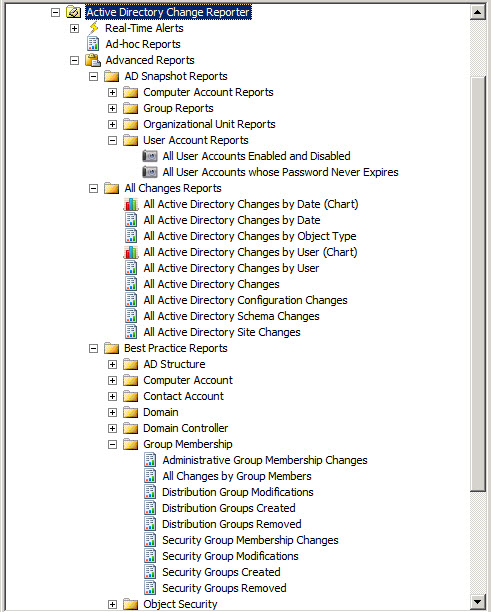This screenshot has width=491, height=612.
Task: Click the AD Snapshot Reports folder icon
Action: pyautogui.click(x=112, y=76)
